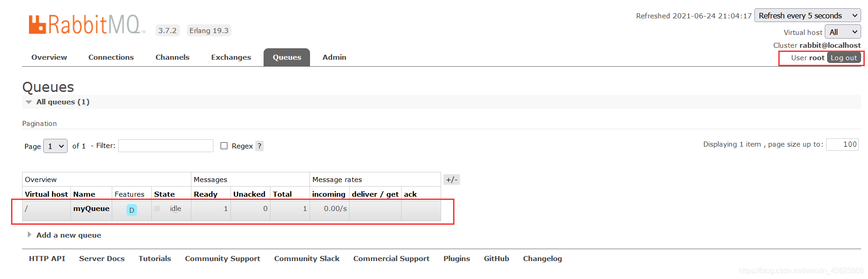Open the Tutorials footer link
Viewport: 868px width, 279px height.
(x=155, y=259)
